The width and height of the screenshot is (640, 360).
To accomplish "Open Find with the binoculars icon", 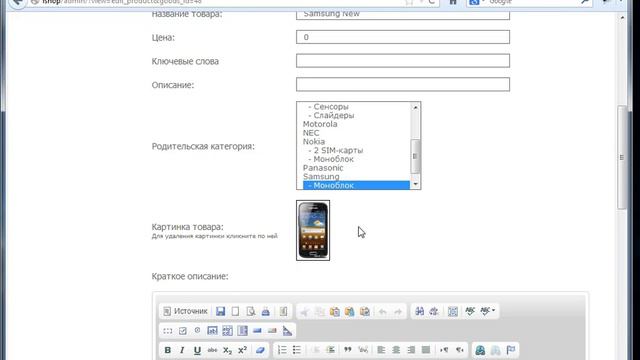I will click(x=419, y=311).
